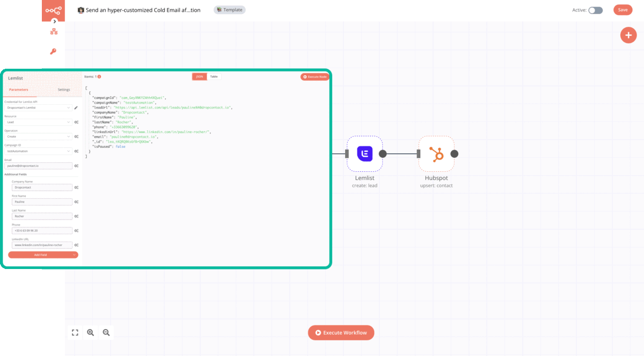
Task: Click the Lemlist node input connector
Action: click(347, 154)
